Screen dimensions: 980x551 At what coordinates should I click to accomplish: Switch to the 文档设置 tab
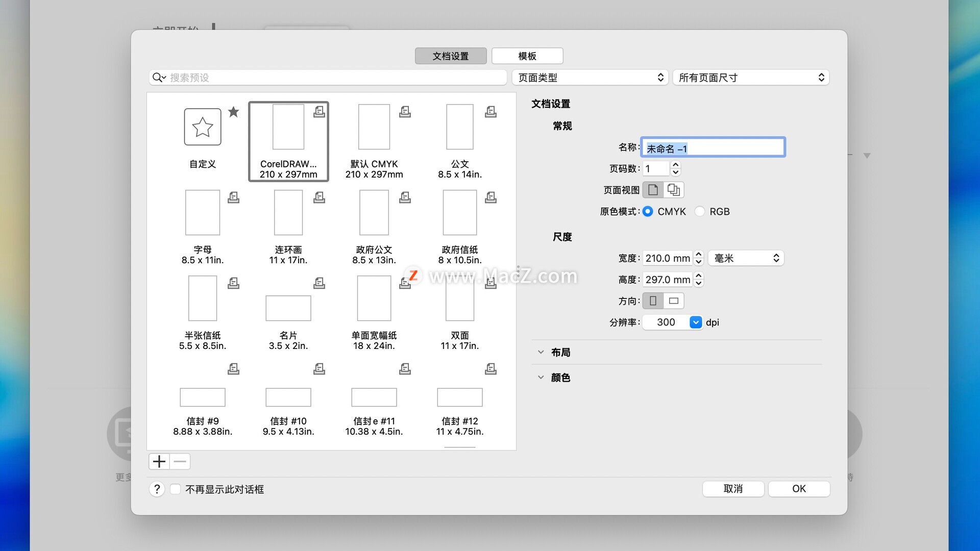tap(451, 56)
